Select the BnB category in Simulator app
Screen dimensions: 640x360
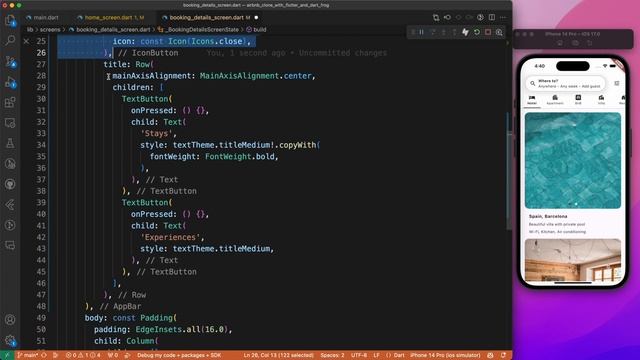[x=578, y=100]
